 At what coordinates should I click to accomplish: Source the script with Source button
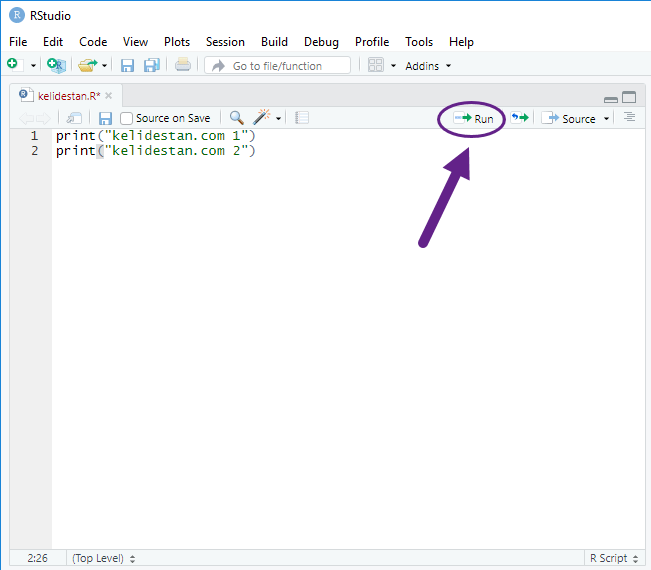(569, 119)
